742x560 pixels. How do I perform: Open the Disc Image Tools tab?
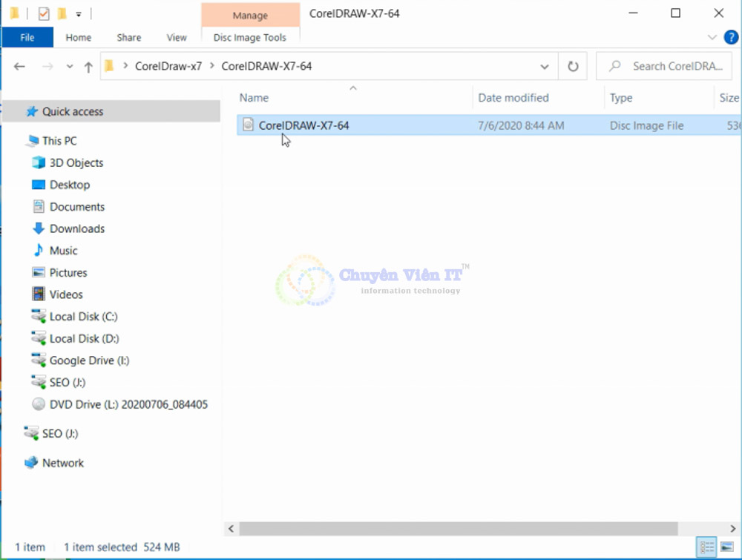(x=249, y=37)
